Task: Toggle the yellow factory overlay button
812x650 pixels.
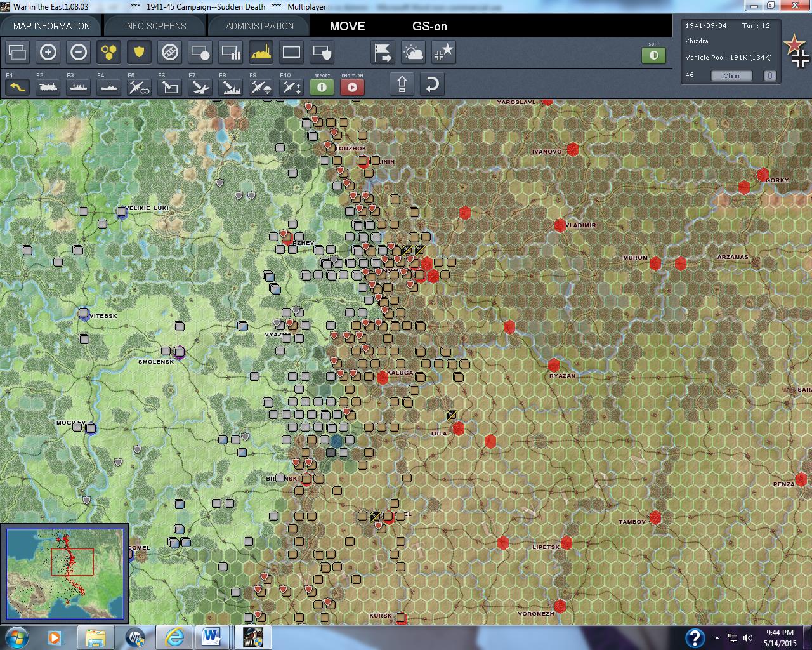Action: pos(261,52)
